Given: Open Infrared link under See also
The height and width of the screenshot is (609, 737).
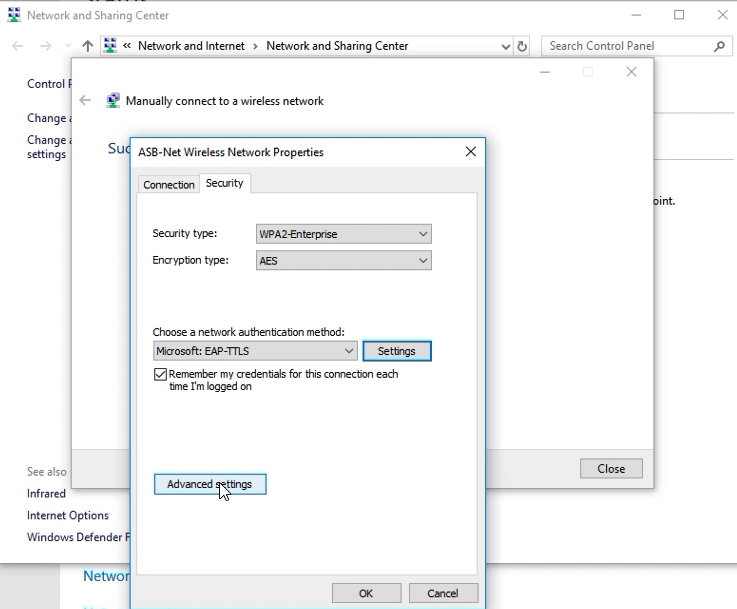Looking at the screenshot, I should click(x=46, y=493).
